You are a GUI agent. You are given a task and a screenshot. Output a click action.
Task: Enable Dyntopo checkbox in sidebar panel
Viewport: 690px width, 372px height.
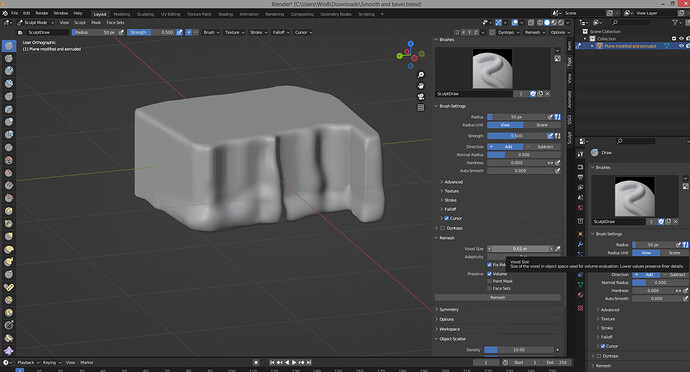click(x=443, y=228)
